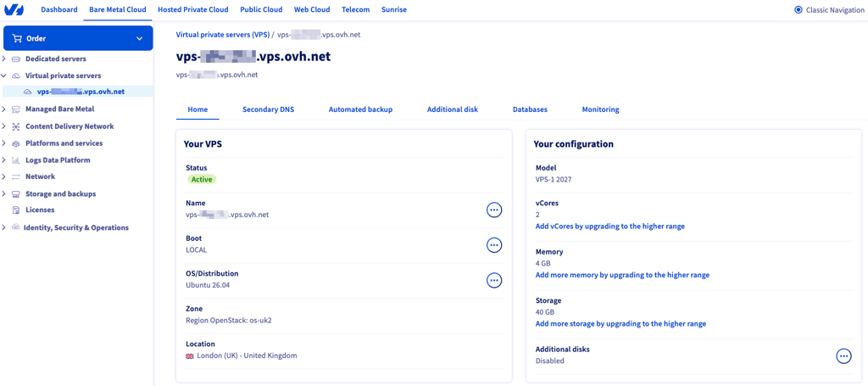Click Add vCores by upgrading link
The height and width of the screenshot is (386, 868).
(610, 227)
